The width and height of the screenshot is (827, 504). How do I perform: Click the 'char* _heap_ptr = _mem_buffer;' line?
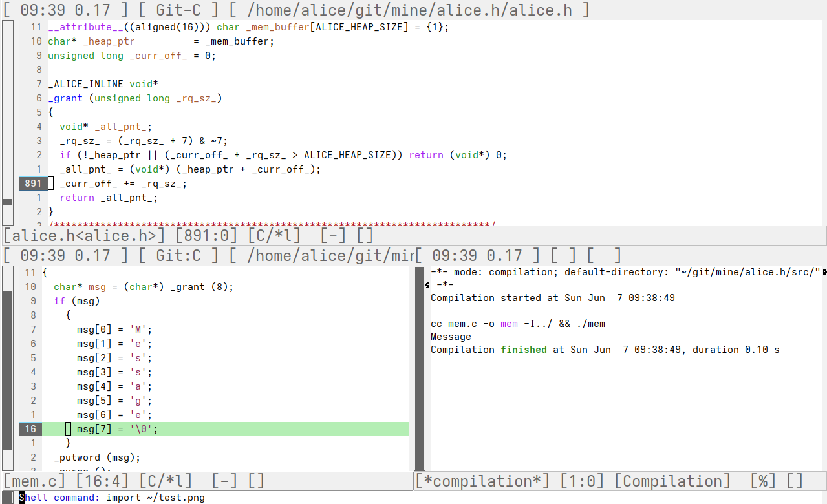(162, 41)
